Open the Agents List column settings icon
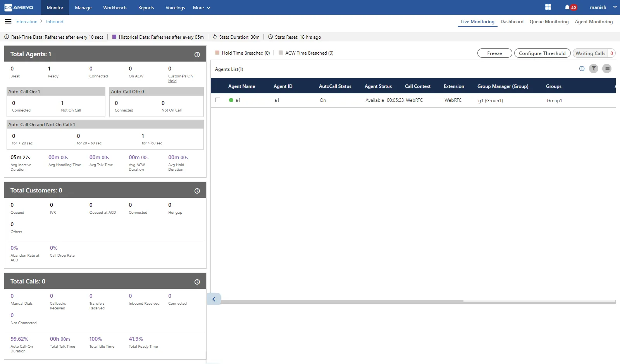620x364 pixels. [x=607, y=69]
